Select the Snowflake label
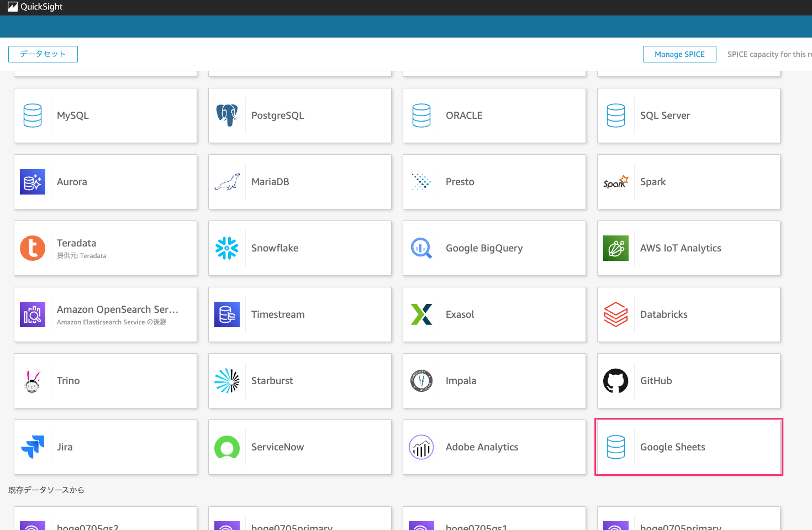 275,248
